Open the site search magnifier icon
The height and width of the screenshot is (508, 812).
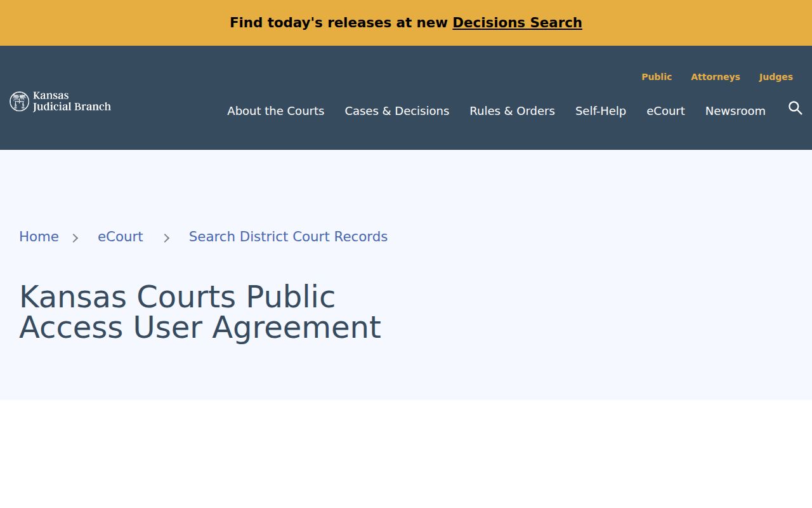pos(795,108)
